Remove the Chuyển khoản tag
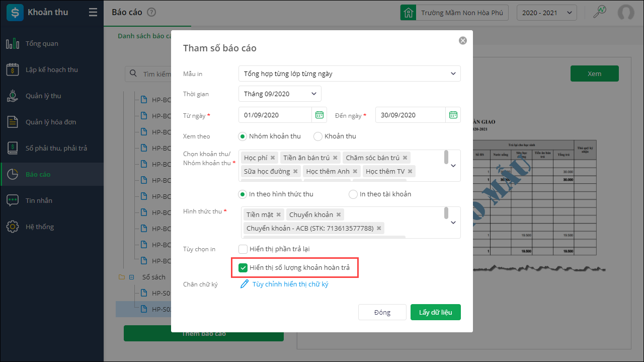 pyautogui.click(x=339, y=214)
